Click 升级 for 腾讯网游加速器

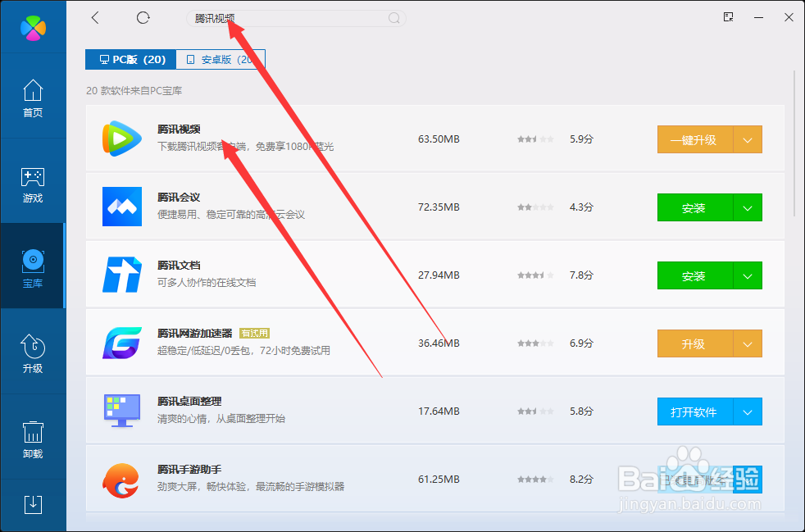tap(695, 343)
